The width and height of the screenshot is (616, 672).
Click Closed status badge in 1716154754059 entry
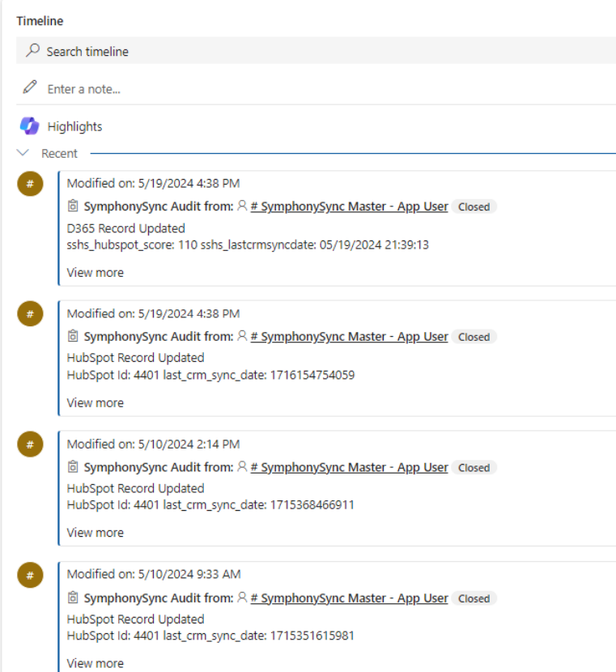[474, 337]
